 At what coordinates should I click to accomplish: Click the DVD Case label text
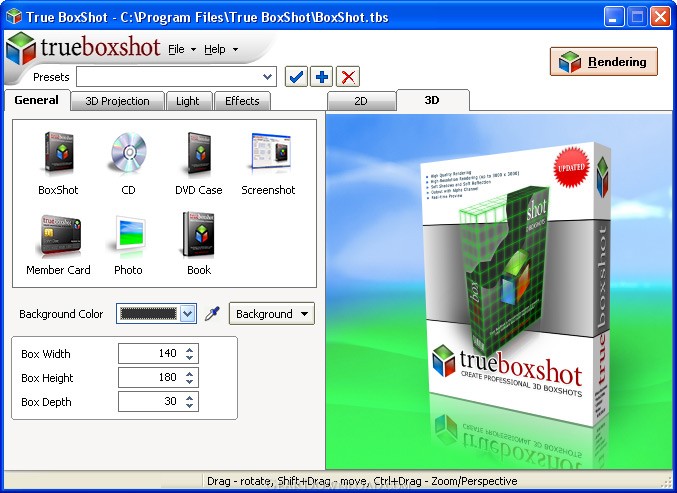pyautogui.click(x=199, y=190)
